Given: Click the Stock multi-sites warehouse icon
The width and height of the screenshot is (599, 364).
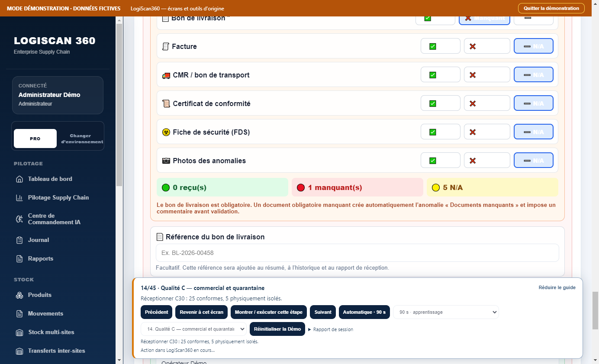Looking at the screenshot, I should click(x=19, y=332).
